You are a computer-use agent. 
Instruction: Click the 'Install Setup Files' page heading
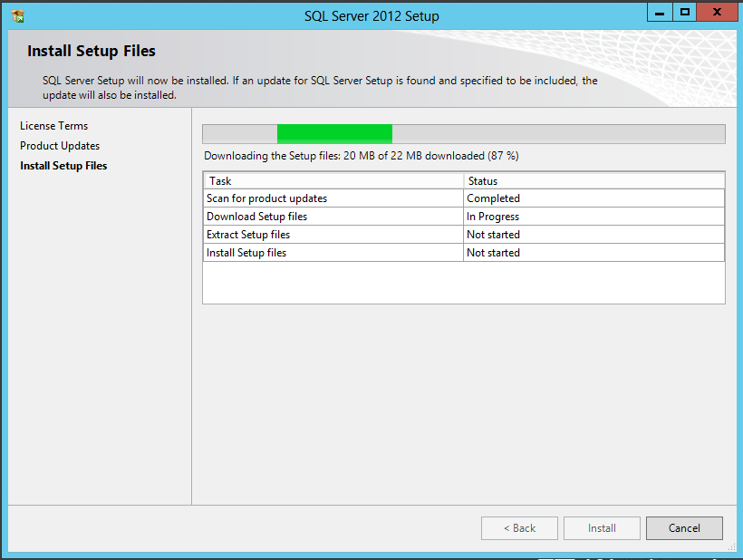92,51
